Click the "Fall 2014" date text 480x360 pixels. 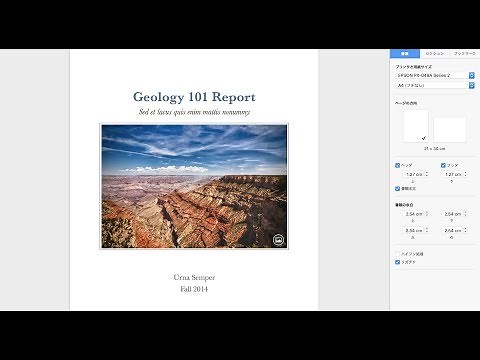point(194,289)
